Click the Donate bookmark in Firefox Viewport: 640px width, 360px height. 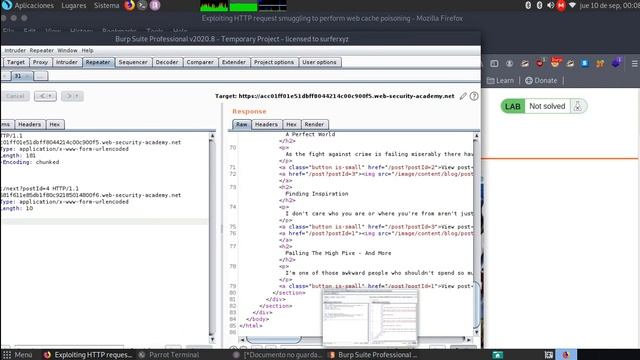[x=541, y=80]
